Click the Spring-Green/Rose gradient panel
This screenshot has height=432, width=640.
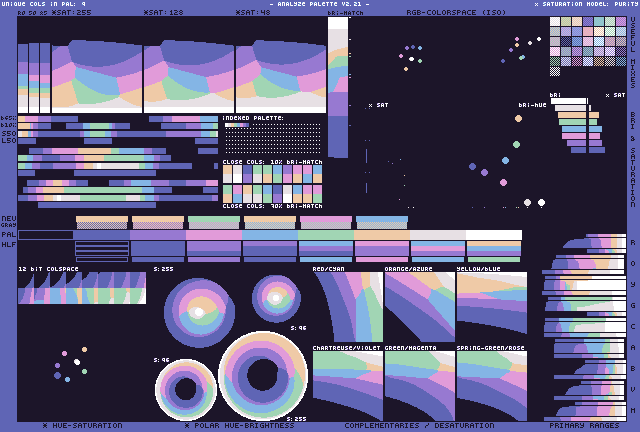(491, 385)
